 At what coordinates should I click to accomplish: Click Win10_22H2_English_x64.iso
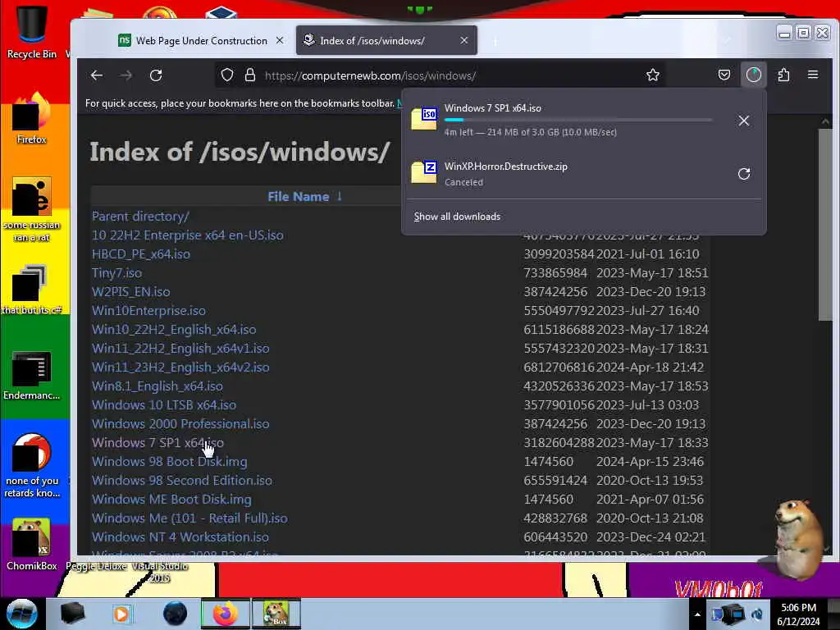[174, 329]
